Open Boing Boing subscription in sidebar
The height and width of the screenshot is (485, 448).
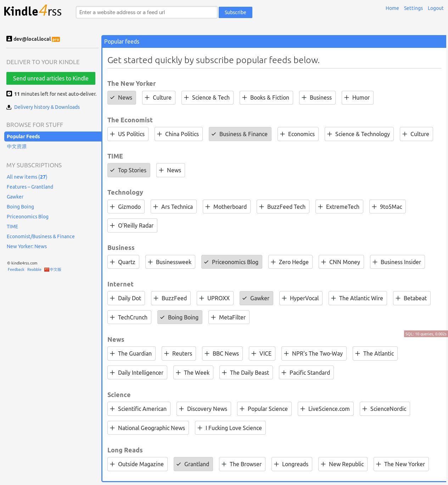(x=20, y=207)
